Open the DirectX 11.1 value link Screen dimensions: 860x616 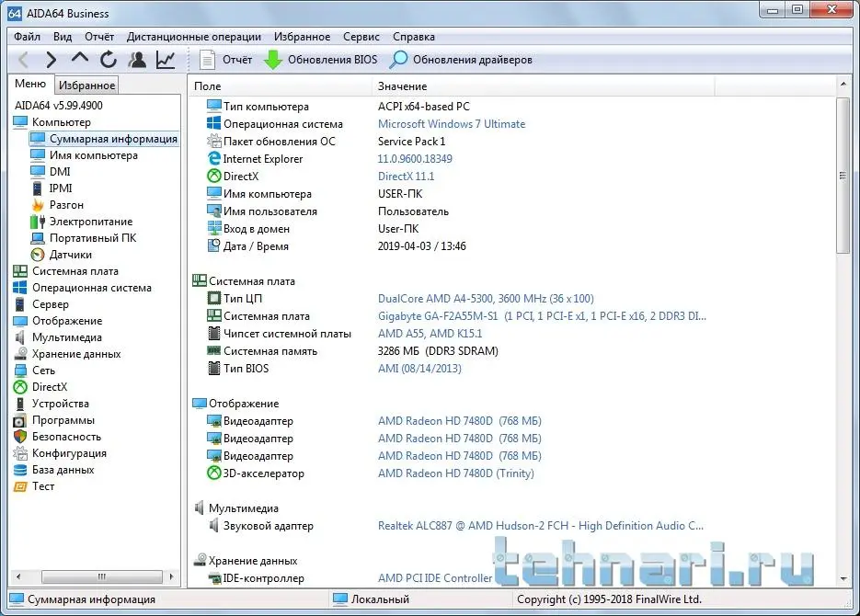406,177
